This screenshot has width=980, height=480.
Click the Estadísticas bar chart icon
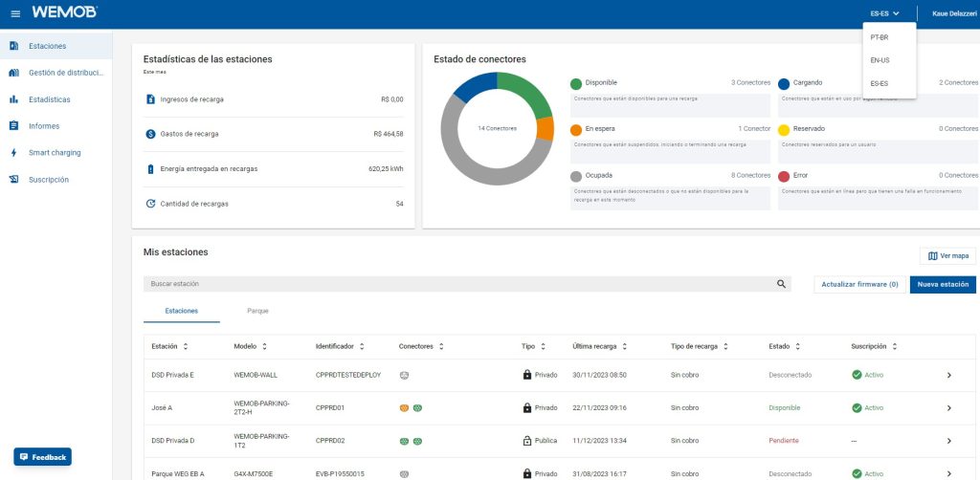pyautogui.click(x=14, y=99)
